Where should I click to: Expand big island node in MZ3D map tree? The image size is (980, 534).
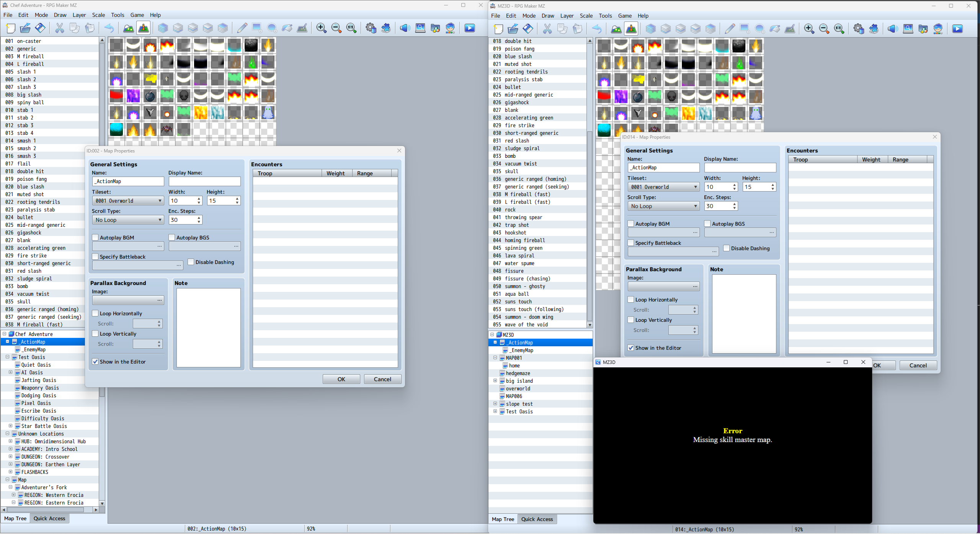pos(495,380)
